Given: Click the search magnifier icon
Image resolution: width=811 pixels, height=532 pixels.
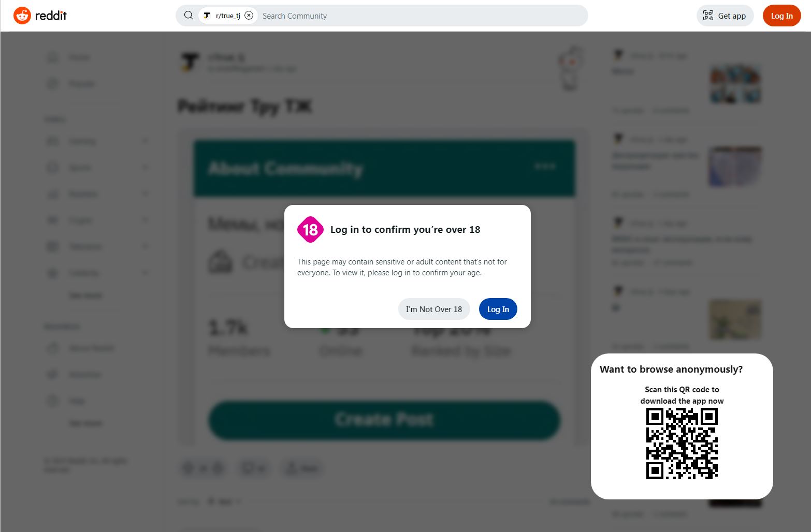Looking at the screenshot, I should click(x=188, y=16).
